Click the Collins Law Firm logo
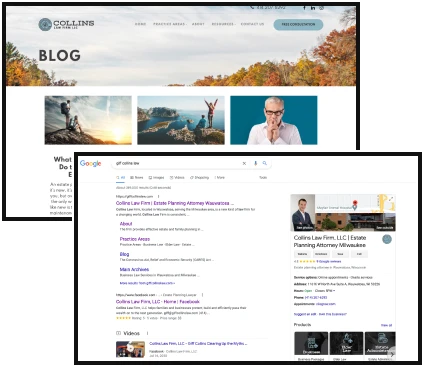The width and height of the screenshot is (424, 367). [x=66, y=24]
